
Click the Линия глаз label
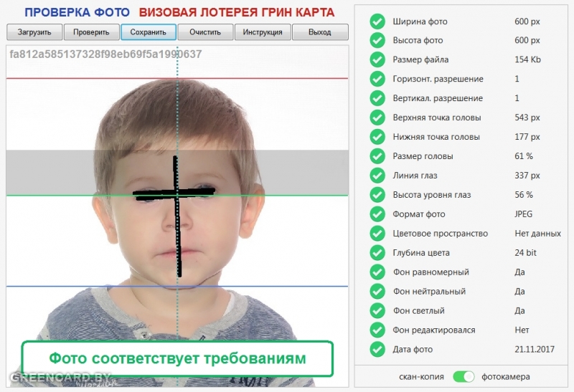click(x=415, y=176)
